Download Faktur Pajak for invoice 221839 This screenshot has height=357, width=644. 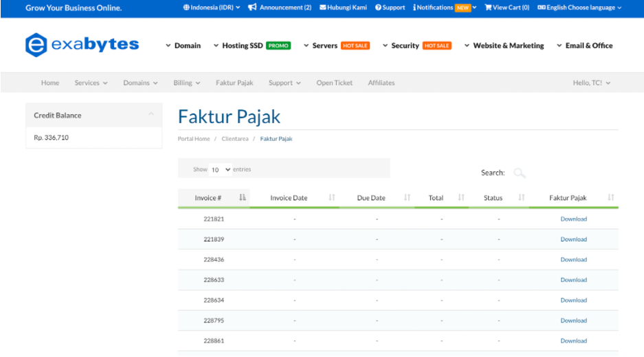point(574,239)
